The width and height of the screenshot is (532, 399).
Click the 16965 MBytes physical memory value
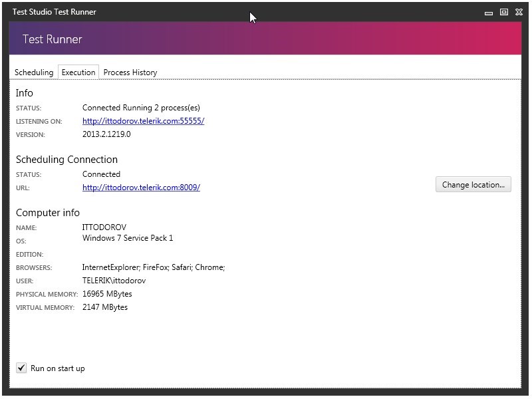107,294
